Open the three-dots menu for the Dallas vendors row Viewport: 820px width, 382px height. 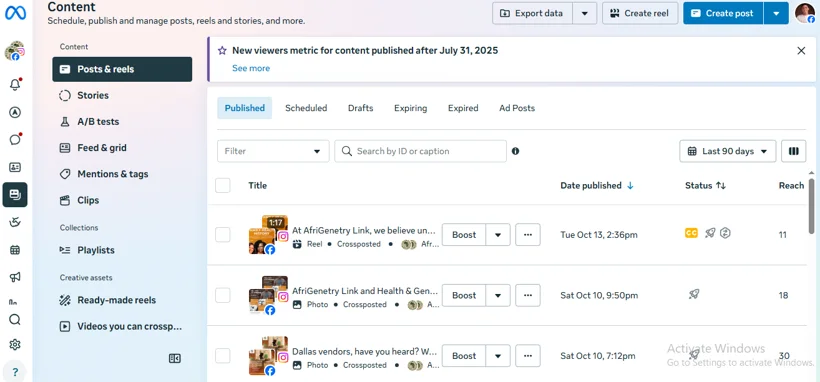click(528, 356)
